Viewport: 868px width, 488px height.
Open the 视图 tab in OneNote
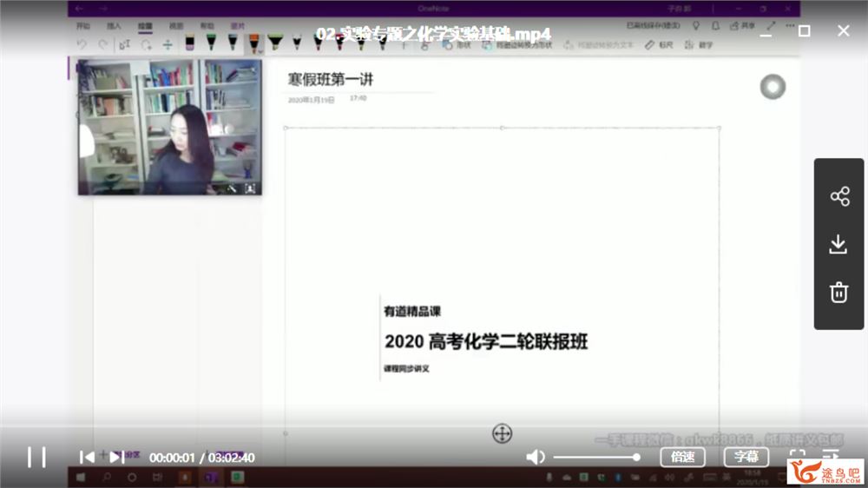pos(176,27)
